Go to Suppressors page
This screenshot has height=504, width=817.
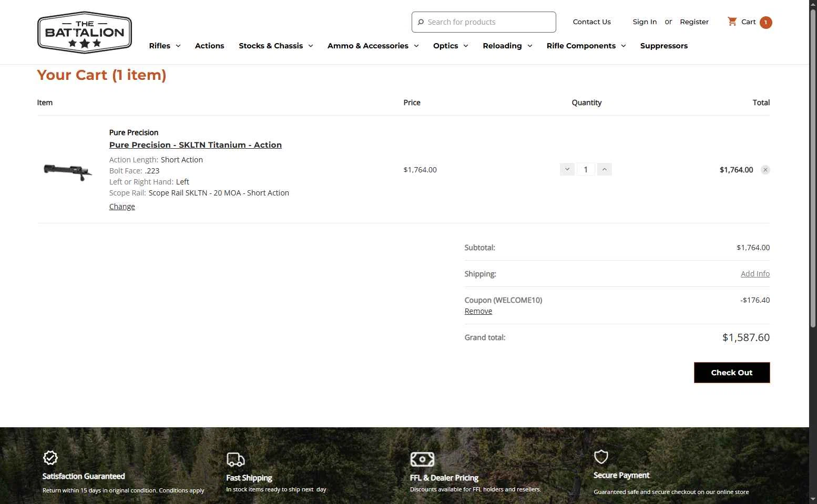tap(664, 46)
